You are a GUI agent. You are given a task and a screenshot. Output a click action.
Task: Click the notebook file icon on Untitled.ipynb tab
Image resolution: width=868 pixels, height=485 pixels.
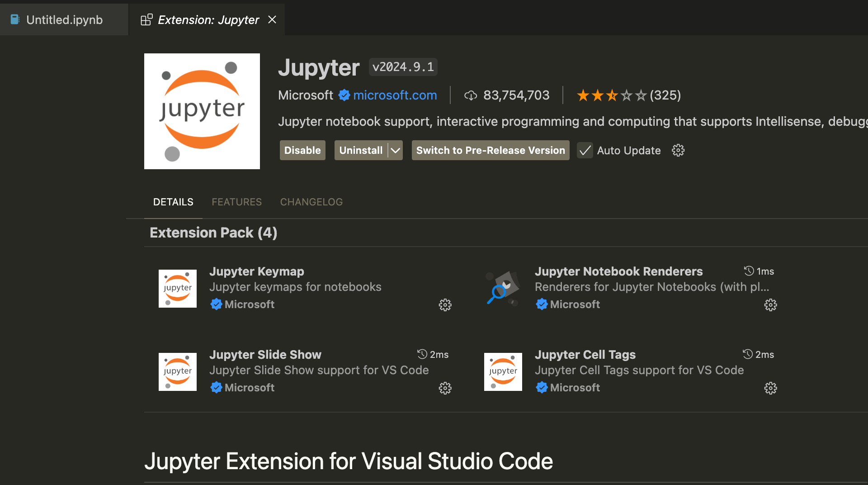pyautogui.click(x=15, y=19)
